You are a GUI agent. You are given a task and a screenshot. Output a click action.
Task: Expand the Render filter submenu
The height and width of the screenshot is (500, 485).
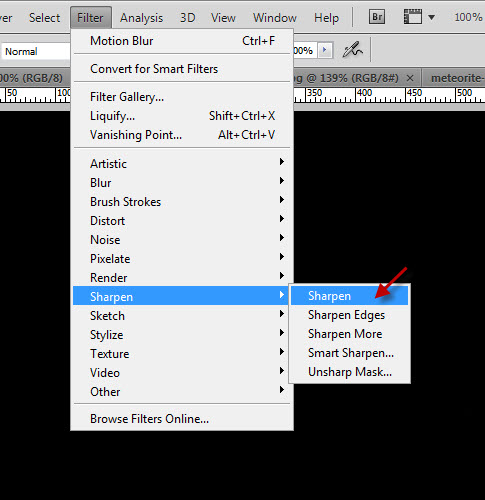point(182,278)
